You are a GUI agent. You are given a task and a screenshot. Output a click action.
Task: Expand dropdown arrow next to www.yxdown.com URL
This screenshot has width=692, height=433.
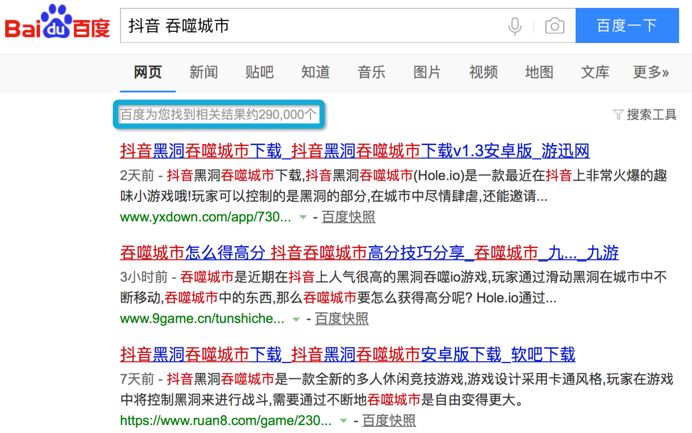[303, 217]
